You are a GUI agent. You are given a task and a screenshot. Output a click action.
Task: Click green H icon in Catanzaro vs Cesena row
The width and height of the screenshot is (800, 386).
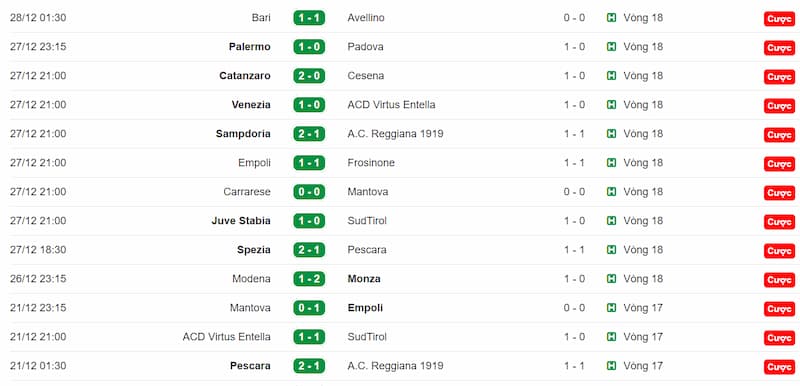pos(611,76)
